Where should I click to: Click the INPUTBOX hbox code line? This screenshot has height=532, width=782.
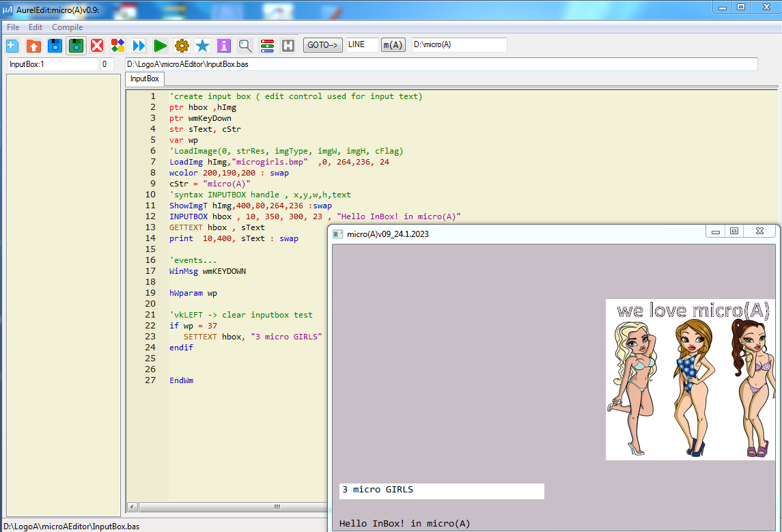click(315, 217)
